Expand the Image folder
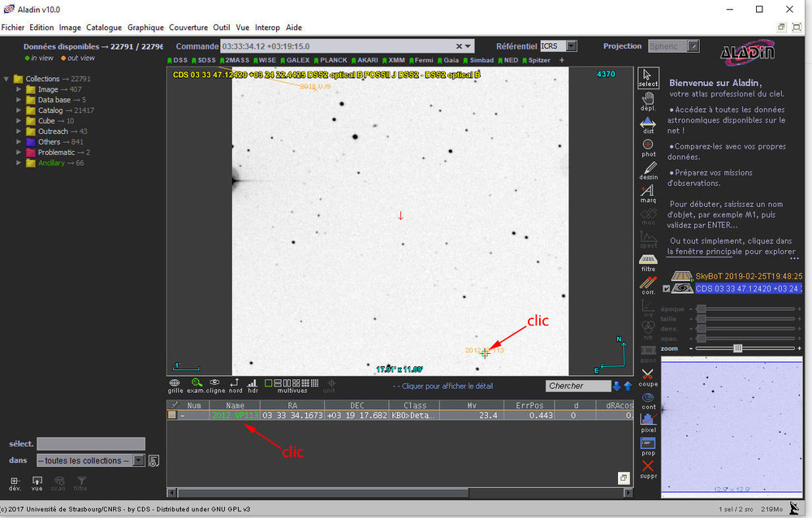 pos(19,89)
